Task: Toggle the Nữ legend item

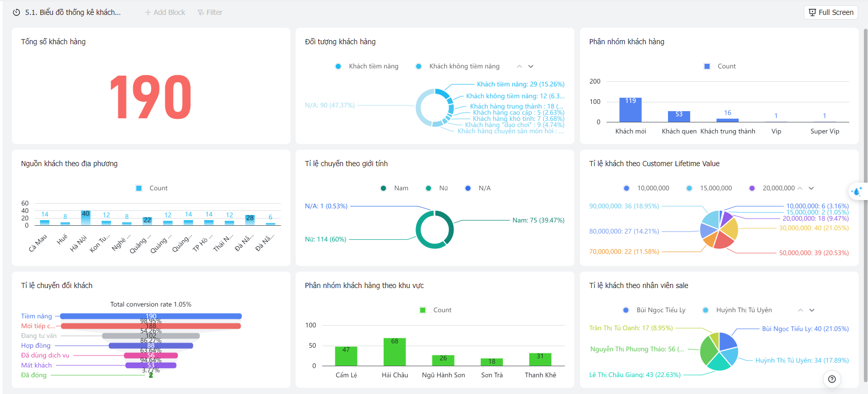Action: [x=437, y=188]
